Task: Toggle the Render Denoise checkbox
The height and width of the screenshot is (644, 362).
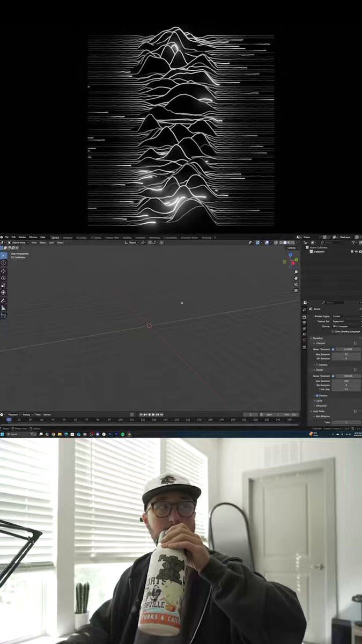Action: click(317, 396)
